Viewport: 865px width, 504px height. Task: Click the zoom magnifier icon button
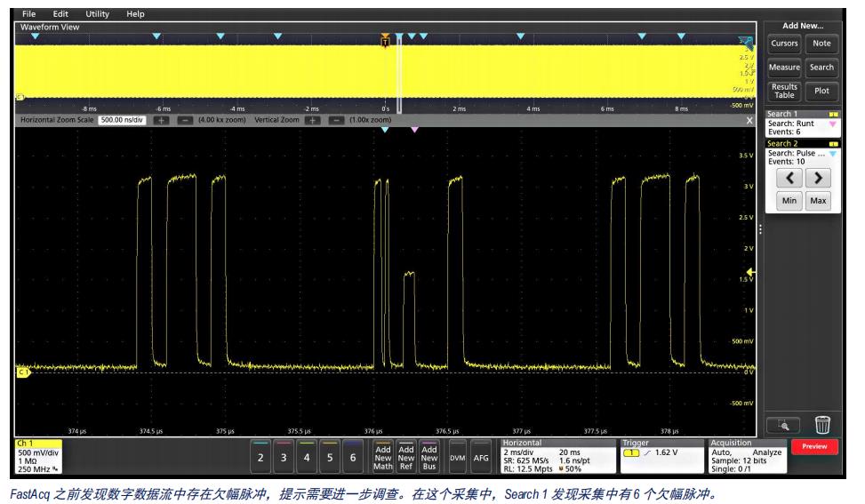coord(785,426)
